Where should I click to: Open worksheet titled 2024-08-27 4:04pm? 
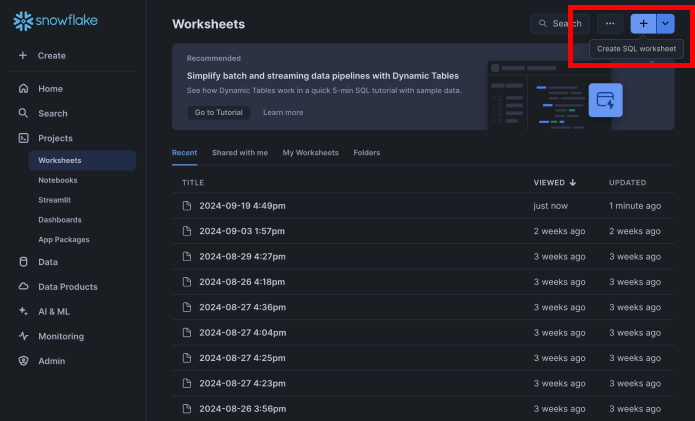pos(242,332)
